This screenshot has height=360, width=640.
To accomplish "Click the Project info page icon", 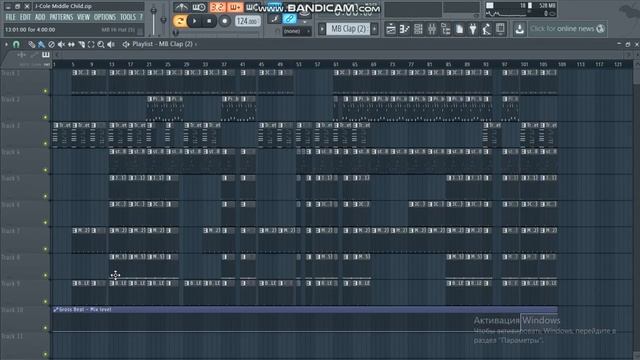I will tap(459, 29).
